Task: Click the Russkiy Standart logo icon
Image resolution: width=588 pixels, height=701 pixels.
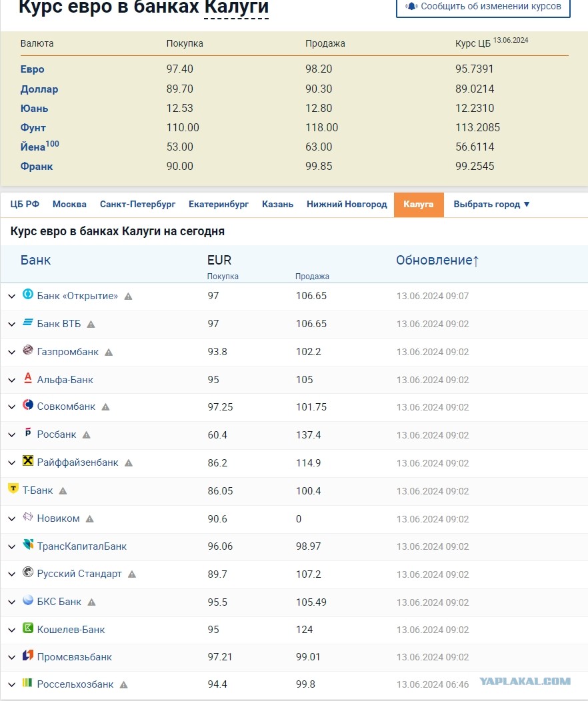Action: 28,572
